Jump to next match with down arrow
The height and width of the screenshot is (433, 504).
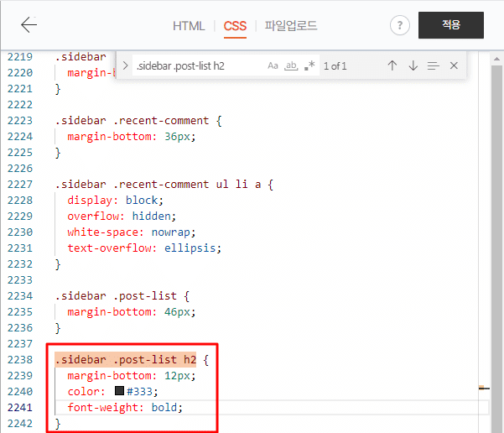[413, 65]
